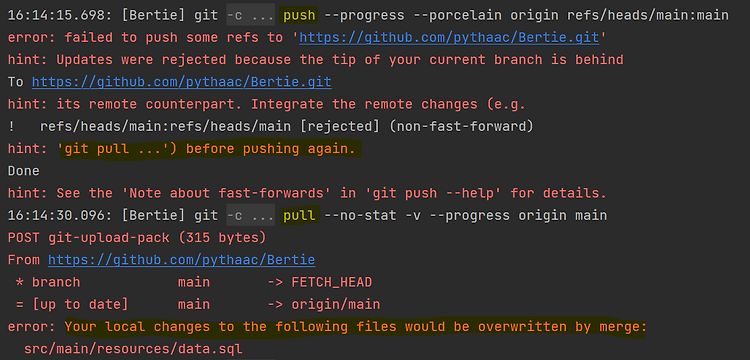Open the pythaac/Bertie link after 'From'

[181, 260]
